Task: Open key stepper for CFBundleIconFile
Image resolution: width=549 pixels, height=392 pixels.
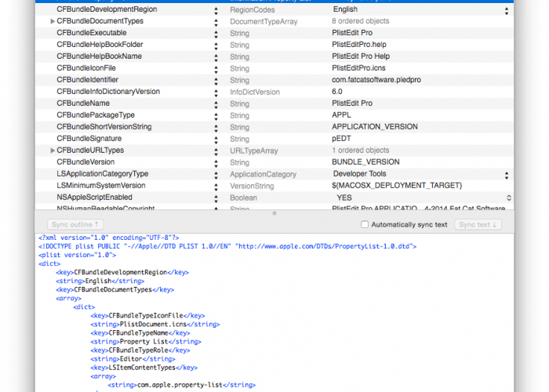Action: (x=216, y=70)
